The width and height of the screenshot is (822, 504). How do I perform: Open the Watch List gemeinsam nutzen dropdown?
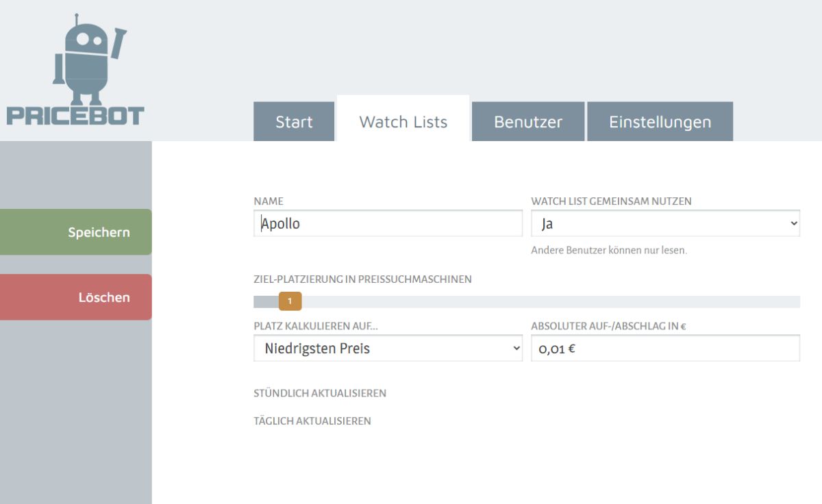(x=665, y=223)
